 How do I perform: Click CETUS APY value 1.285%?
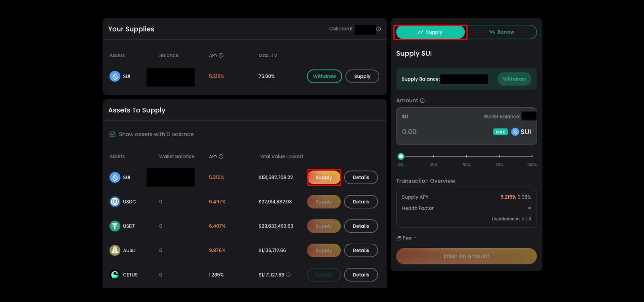tap(216, 275)
